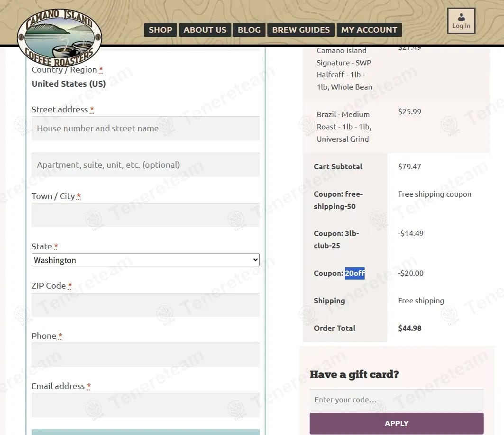The height and width of the screenshot is (435, 504).
Task: Open MY ACCOUNT in the navigation
Action: (369, 30)
